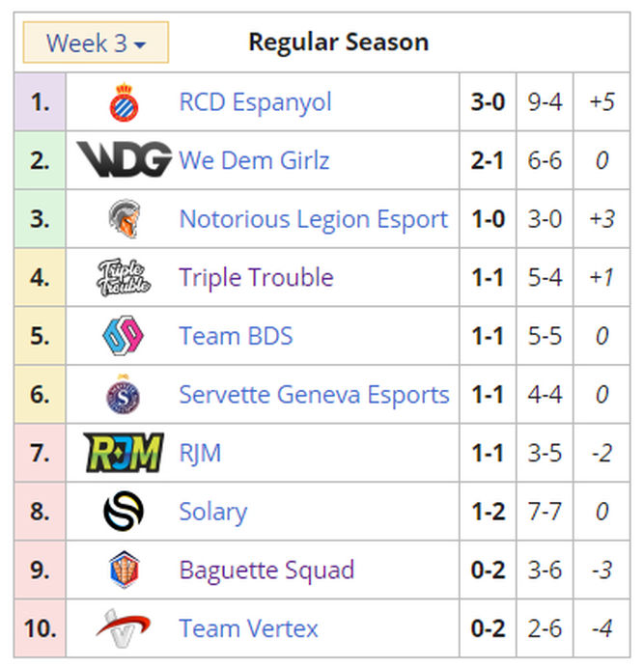This screenshot has width=644, height=668.
Task: Click the Servette Geneva Esports badge
Action: [x=123, y=394]
